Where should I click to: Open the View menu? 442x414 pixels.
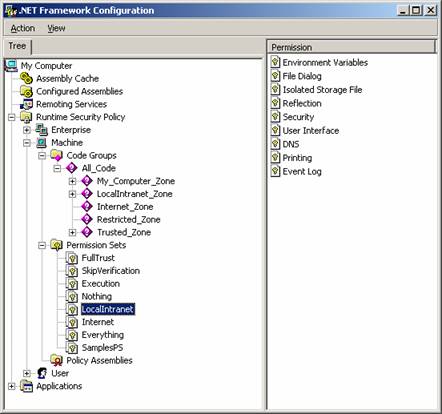coord(56,28)
